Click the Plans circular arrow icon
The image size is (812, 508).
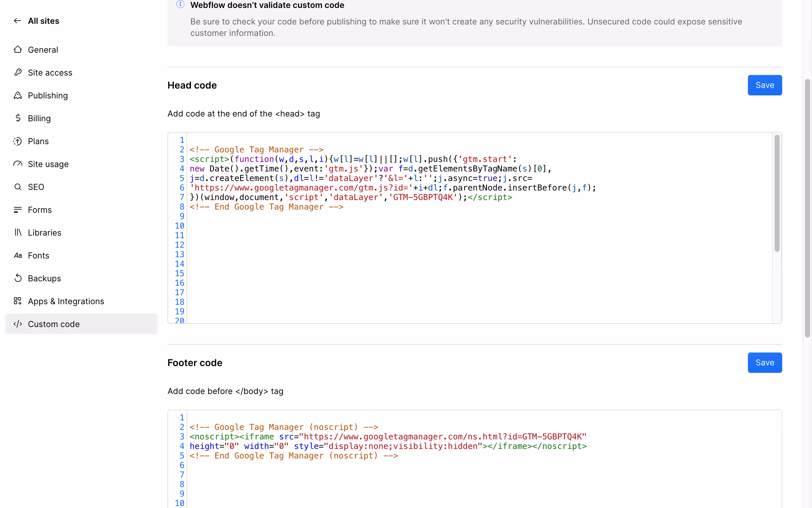[18, 141]
